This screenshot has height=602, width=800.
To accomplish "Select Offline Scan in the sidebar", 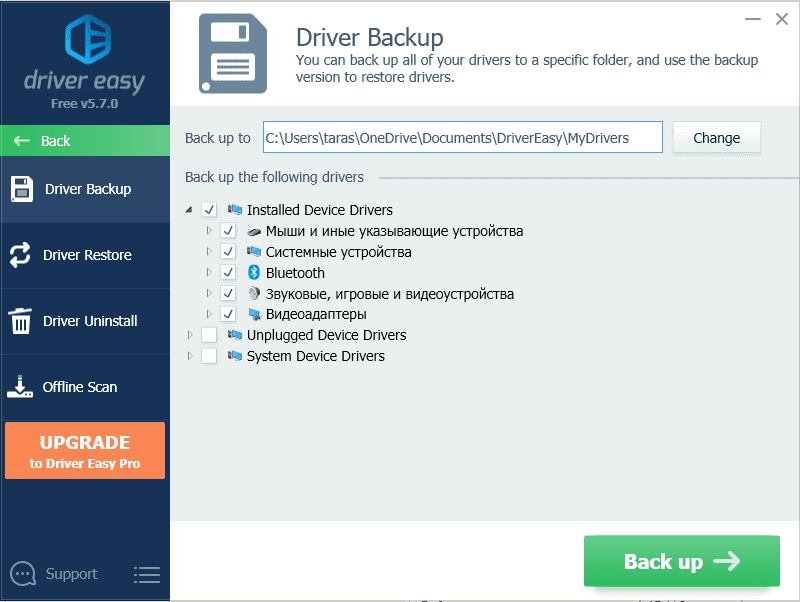I will point(79,387).
